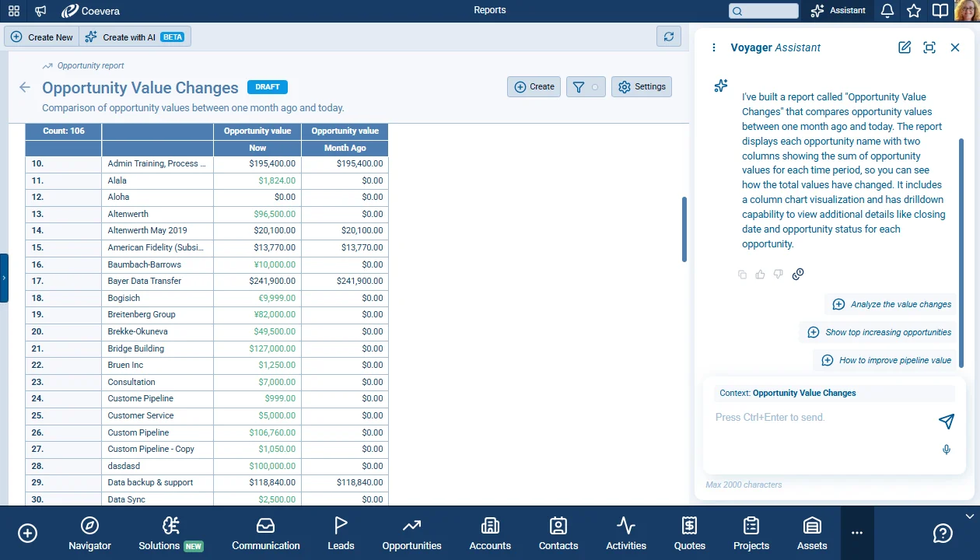The height and width of the screenshot is (560, 980).
Task: Open the Accounts section
Action: (x=490, y=534)
